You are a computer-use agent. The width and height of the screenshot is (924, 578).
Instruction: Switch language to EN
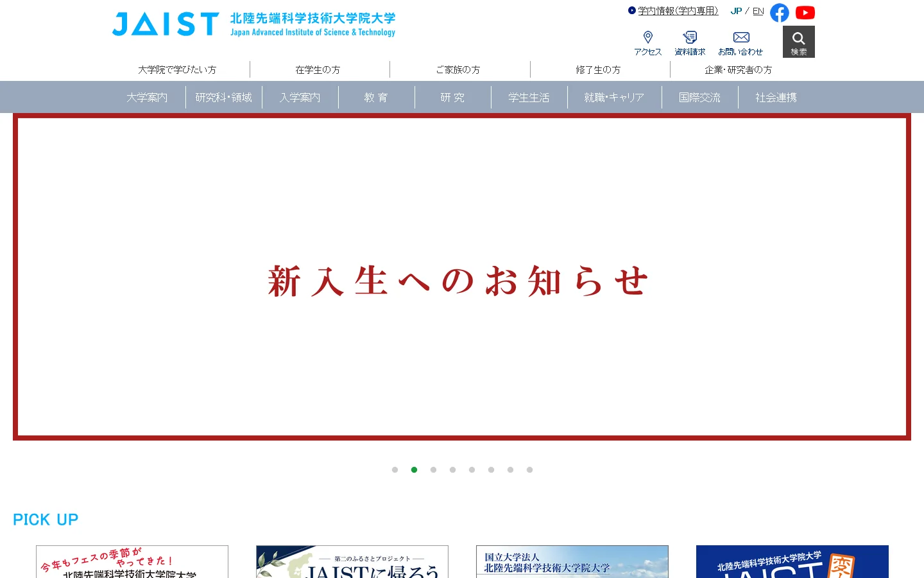tap(758, 11)
